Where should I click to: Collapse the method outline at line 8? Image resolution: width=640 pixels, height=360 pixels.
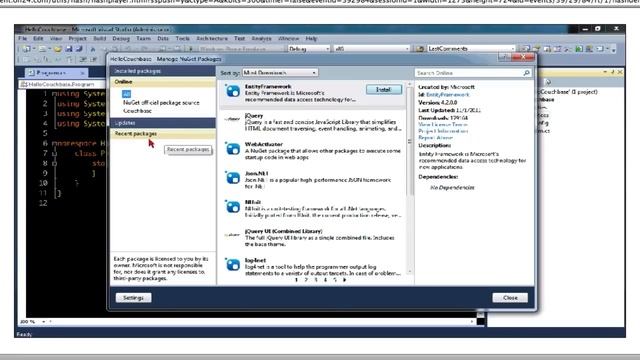55,163
